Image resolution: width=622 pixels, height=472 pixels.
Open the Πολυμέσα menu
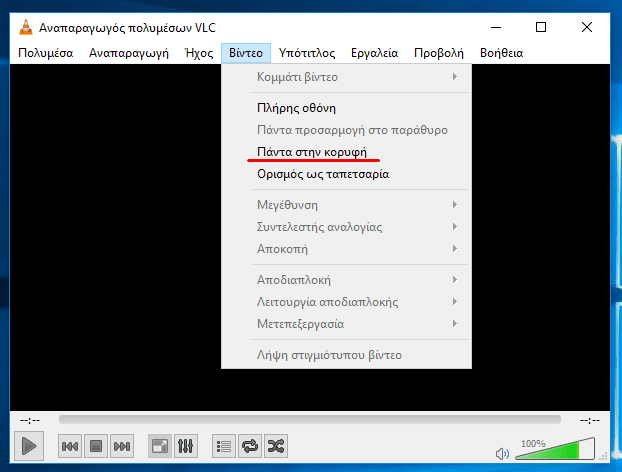[46, 53]
